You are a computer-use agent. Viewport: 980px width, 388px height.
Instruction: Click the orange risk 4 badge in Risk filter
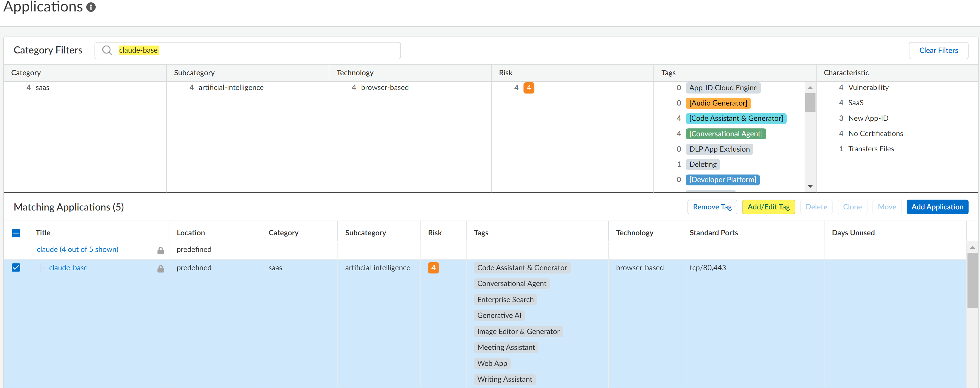[528, 88]
